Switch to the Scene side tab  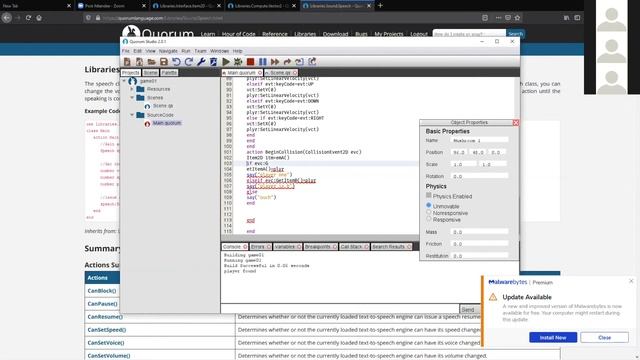click(x=150, y=73)
